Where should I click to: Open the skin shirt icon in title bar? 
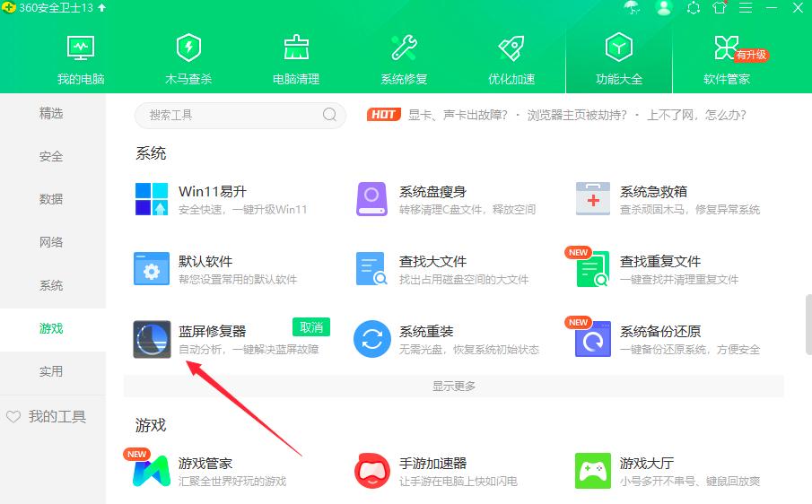[720, 8]
